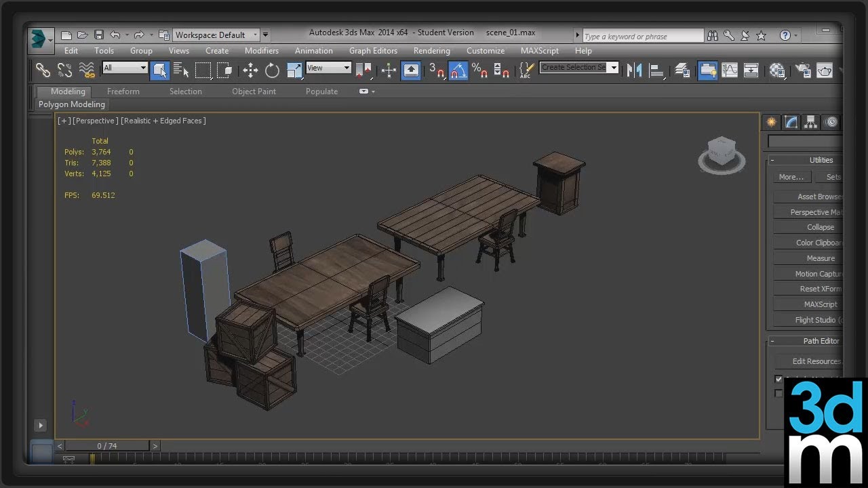This screenshot has height=488, width=868.
Task: Open the Manage Layers dialog
Action: pos(682,70)
